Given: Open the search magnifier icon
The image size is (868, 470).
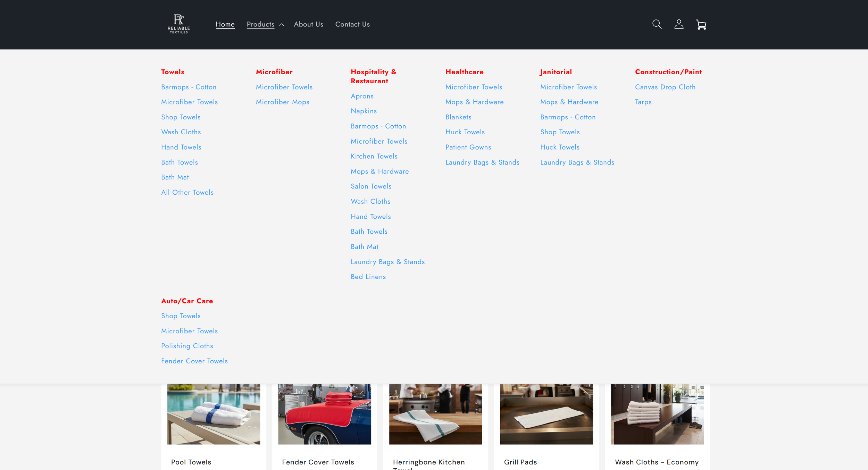Looking at the screenshot, I should (657, 24).
